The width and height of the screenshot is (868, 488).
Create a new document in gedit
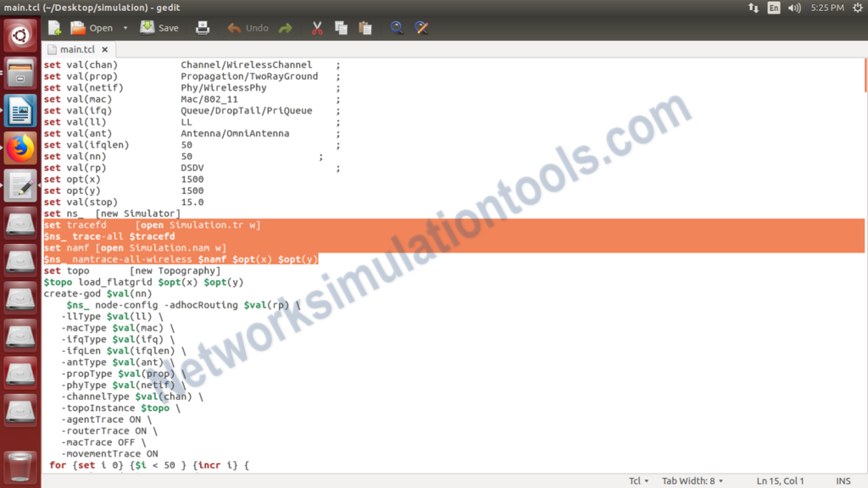pyautogui.click(x=53, y=27)
